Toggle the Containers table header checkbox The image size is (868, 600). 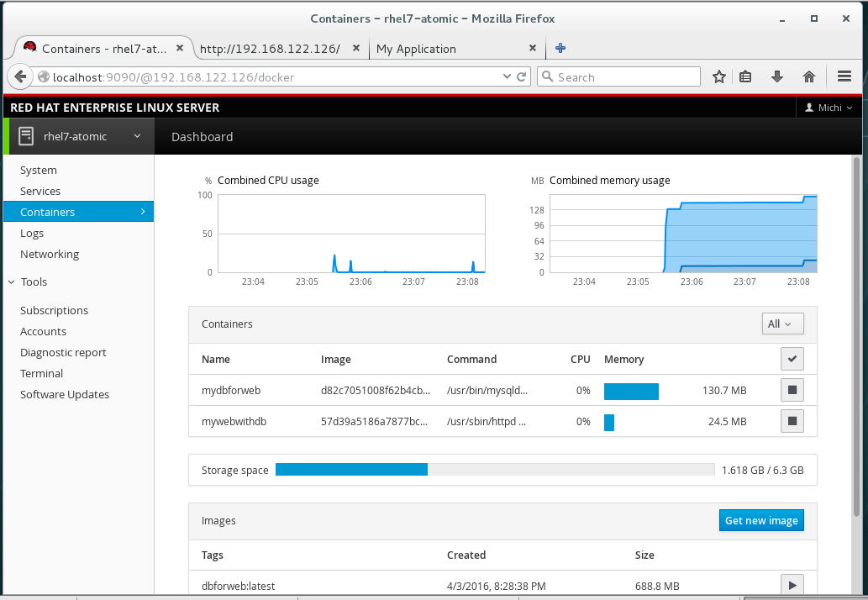(x=791, y=358)
